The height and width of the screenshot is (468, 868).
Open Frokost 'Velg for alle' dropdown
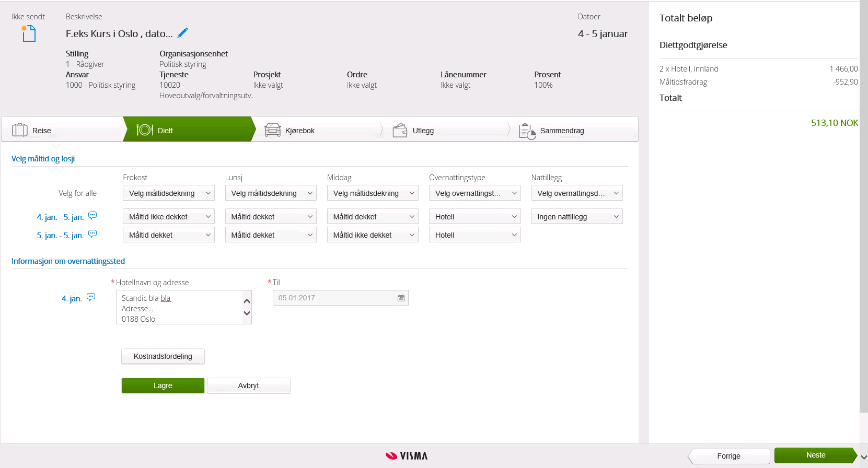click(x=169, y=193)
